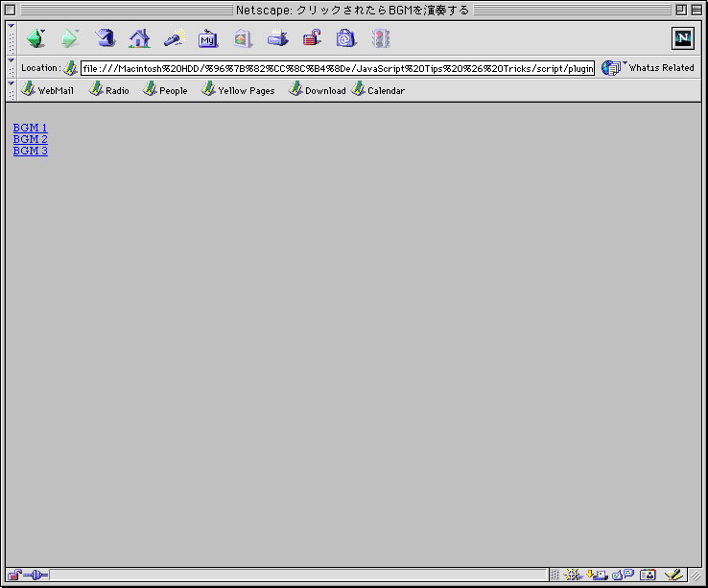Play the BGM 1 link

30,128
